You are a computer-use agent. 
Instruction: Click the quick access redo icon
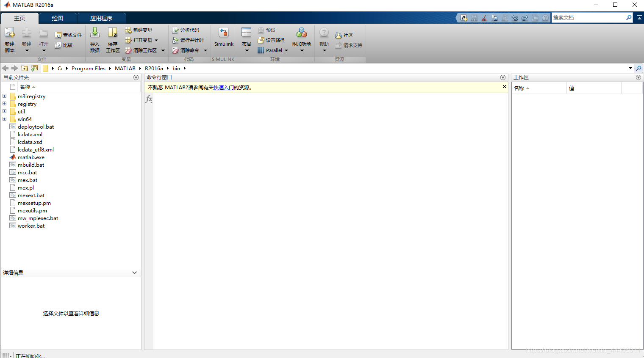point(525,18)
